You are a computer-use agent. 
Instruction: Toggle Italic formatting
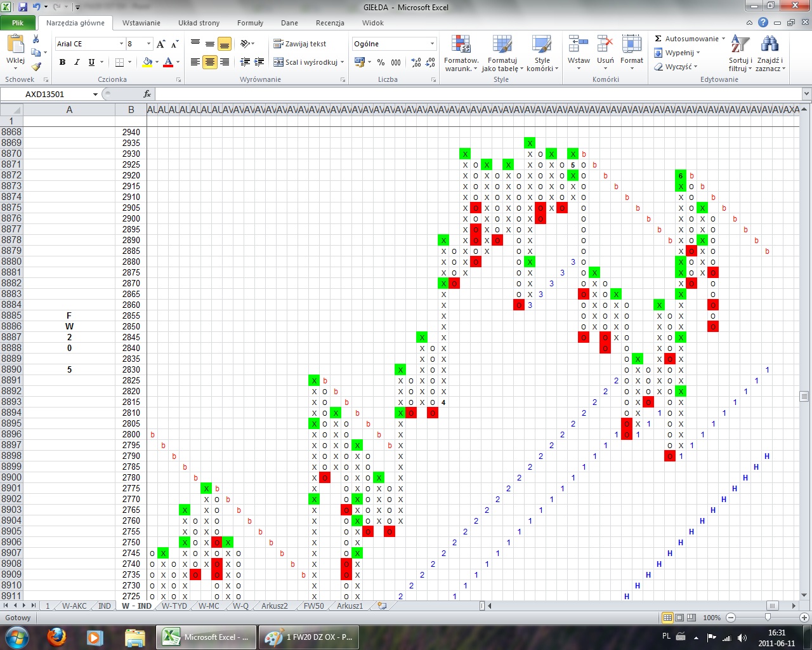[77, 62]
